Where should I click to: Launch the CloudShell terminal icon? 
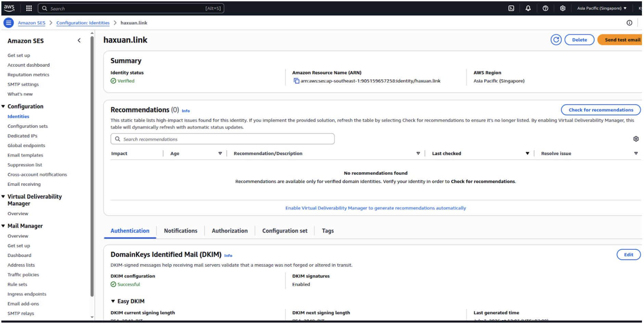[511, 8]
